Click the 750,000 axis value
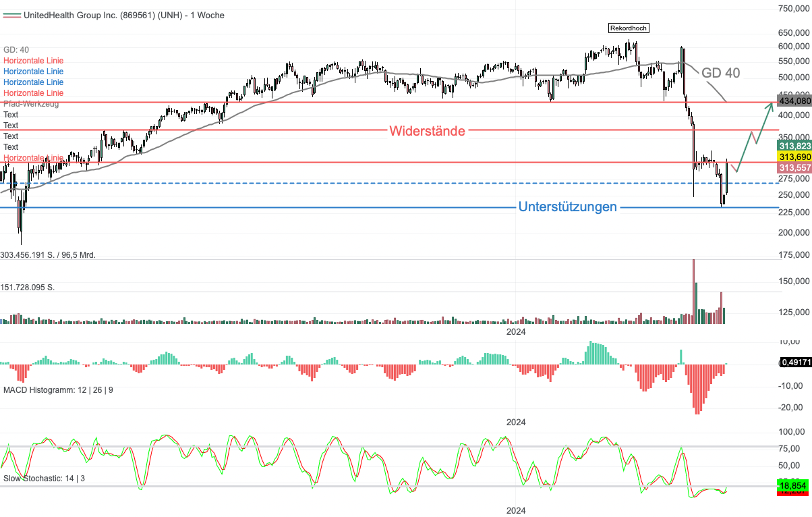The height and width of the screenshot is (517, 812). [x=794, y=8]
